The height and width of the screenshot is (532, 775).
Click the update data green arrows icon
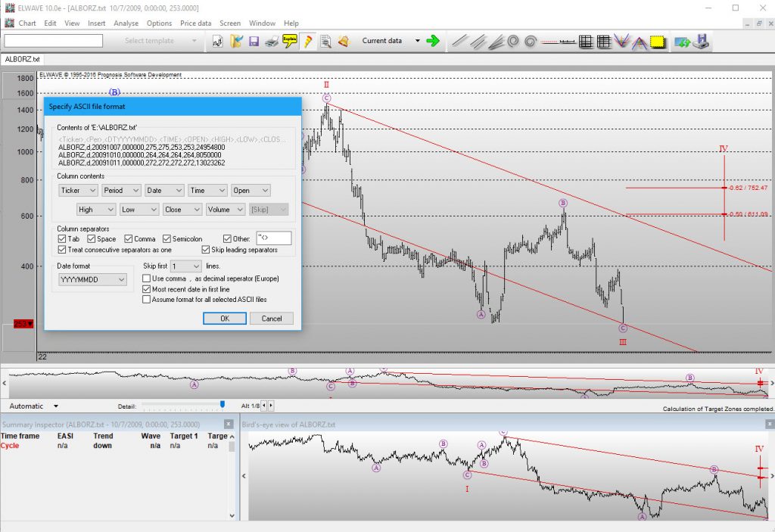(682, 42)
